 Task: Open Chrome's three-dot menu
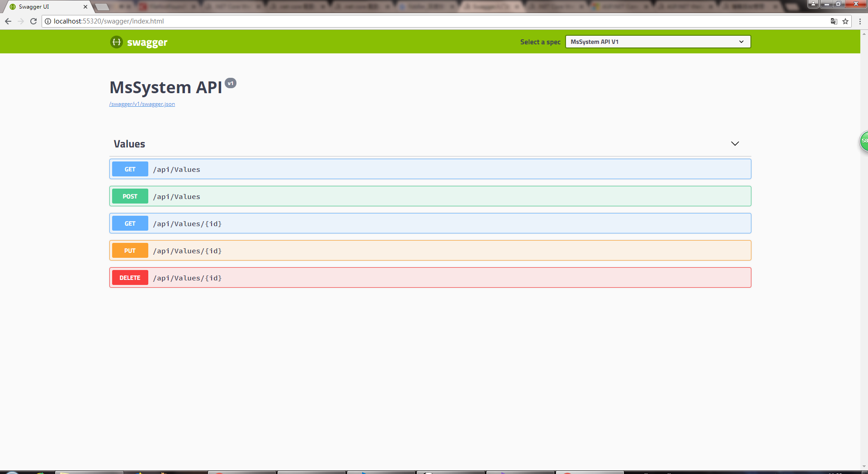pyautogui.click(x=860, y=21)
